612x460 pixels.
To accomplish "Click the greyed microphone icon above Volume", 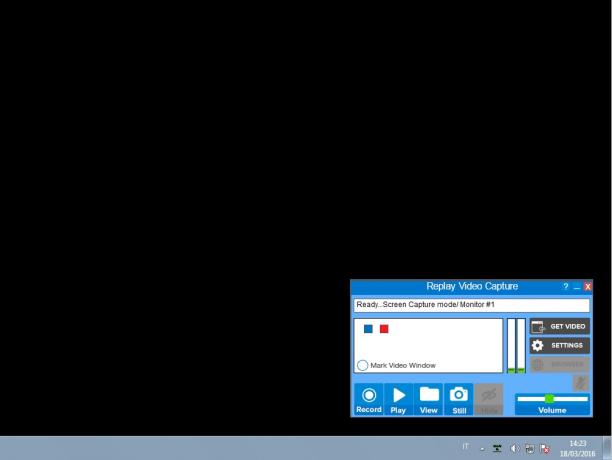I will click(x=581, y=383).
